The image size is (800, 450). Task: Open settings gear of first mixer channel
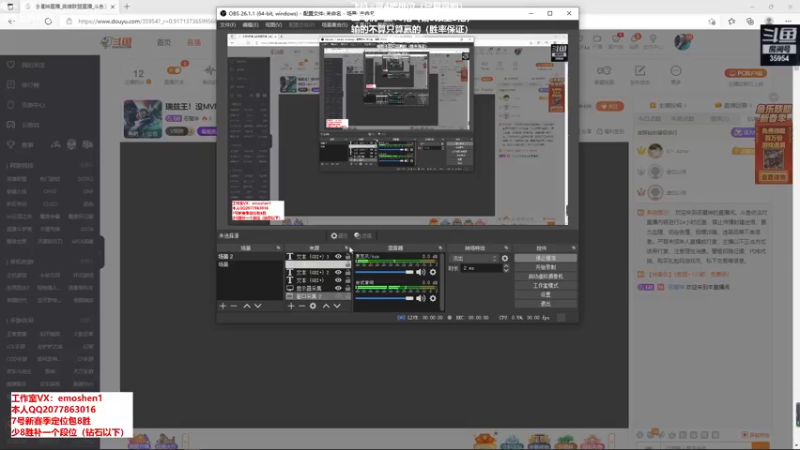pyautogui.click(x=433, y=272)
